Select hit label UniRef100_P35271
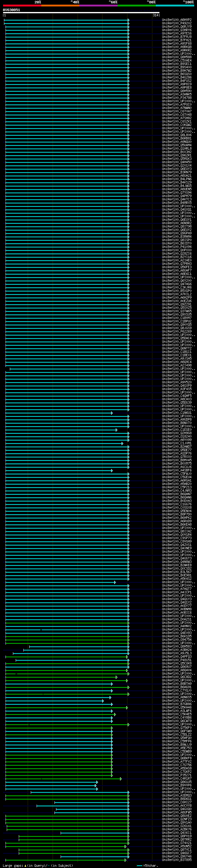This screenshot has width=197, height=868. [177, 775]
